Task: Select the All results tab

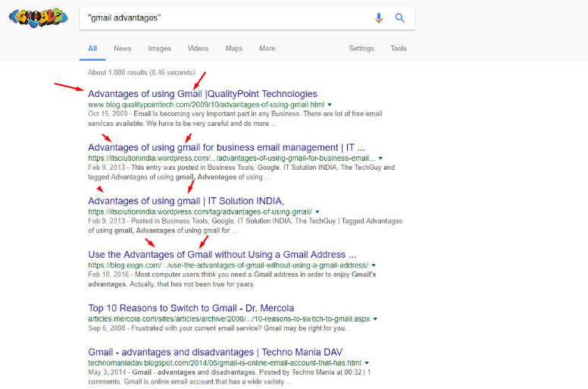Action: 92,49
